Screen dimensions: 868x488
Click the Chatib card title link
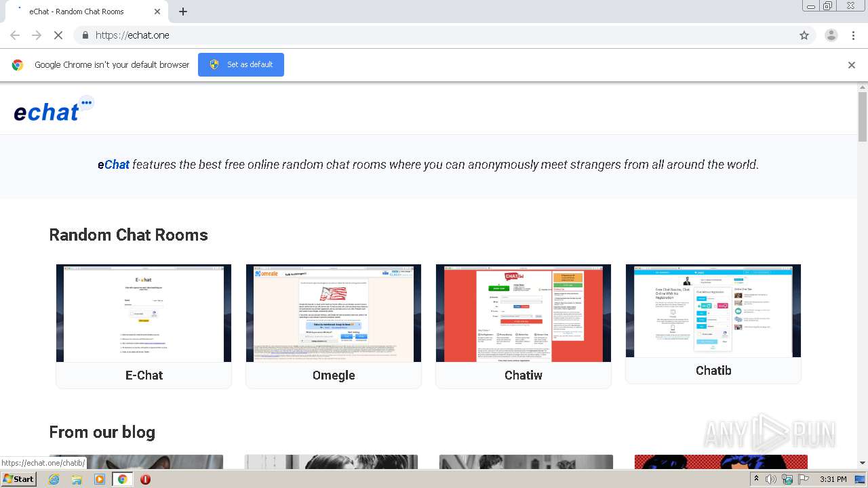(713, 370)
